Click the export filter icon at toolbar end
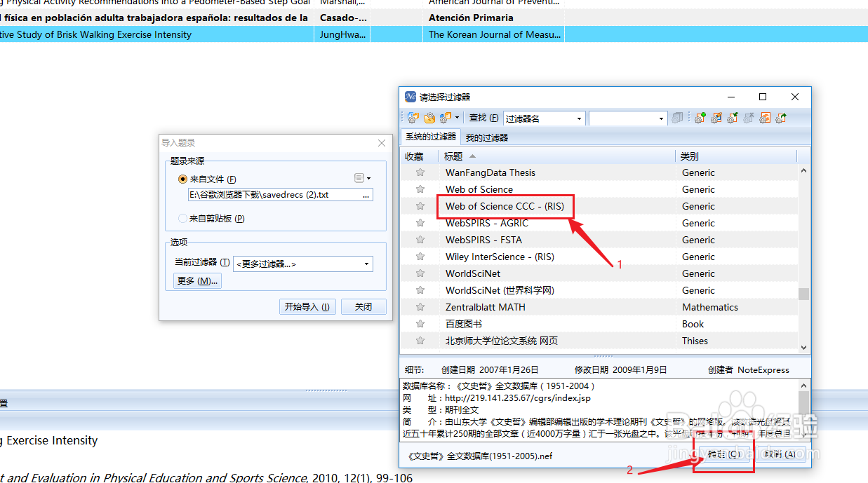The height and width of the screenshot is (483, 868). pyautogui.click(x=782, y=118)
